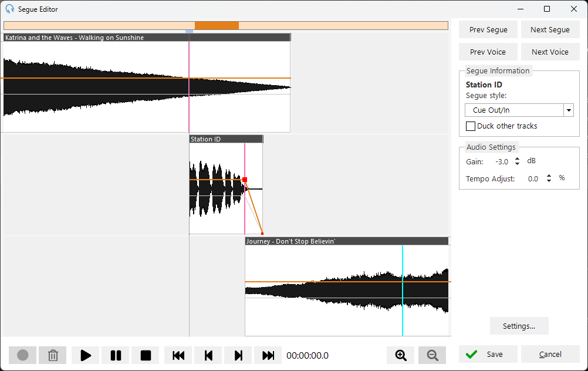Open the Settings... dialog
This screenshot has height=371, width=588.
519,326
